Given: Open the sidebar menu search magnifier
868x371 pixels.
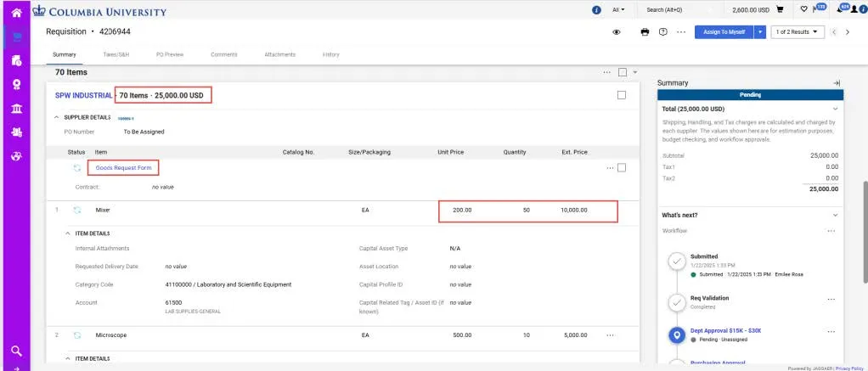Looking at the screenshot, I should 17,351.
